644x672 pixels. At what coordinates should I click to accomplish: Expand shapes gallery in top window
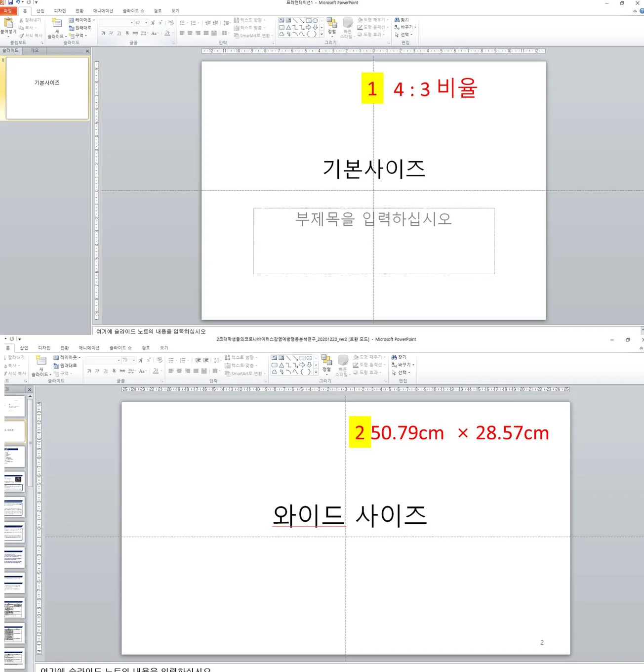[x=322, y=35]
